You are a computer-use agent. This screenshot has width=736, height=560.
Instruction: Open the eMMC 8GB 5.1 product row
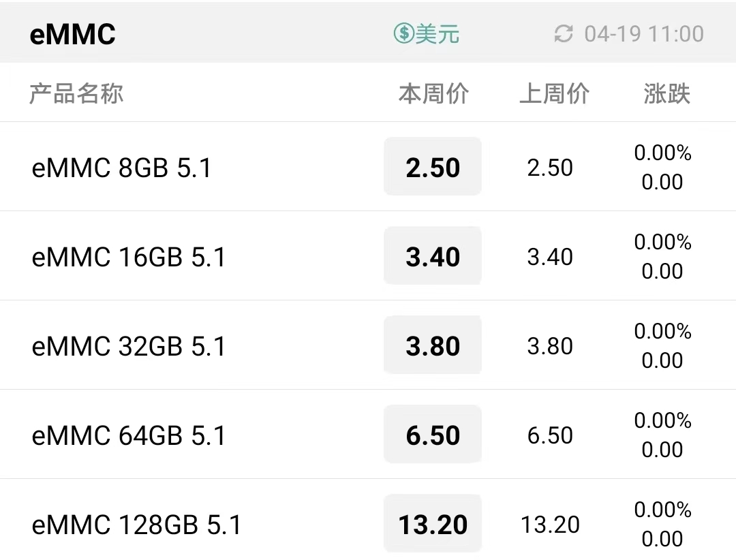click(x=368, y=167)
